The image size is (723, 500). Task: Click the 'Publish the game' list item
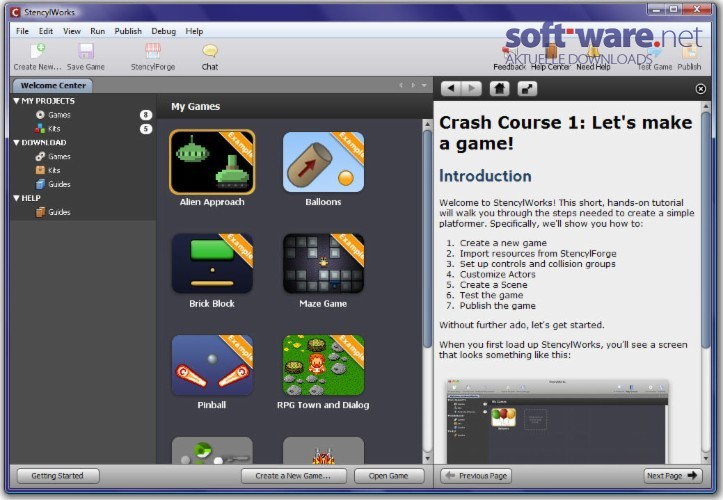[498, 305]
